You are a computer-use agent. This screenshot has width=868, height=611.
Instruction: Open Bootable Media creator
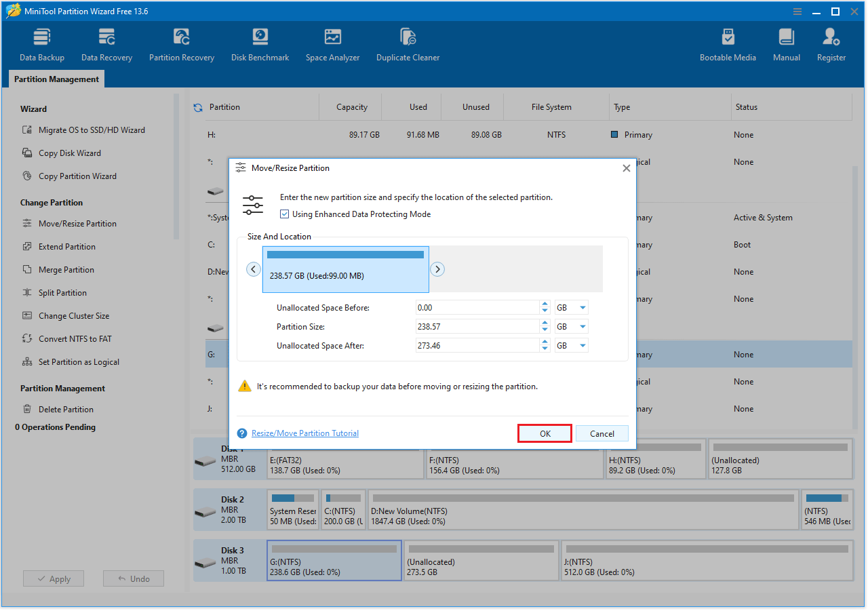pos(728,43)
